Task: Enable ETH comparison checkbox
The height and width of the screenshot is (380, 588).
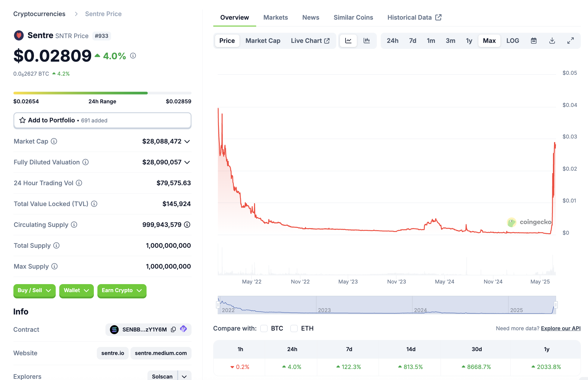Action: tap(294, 328)
